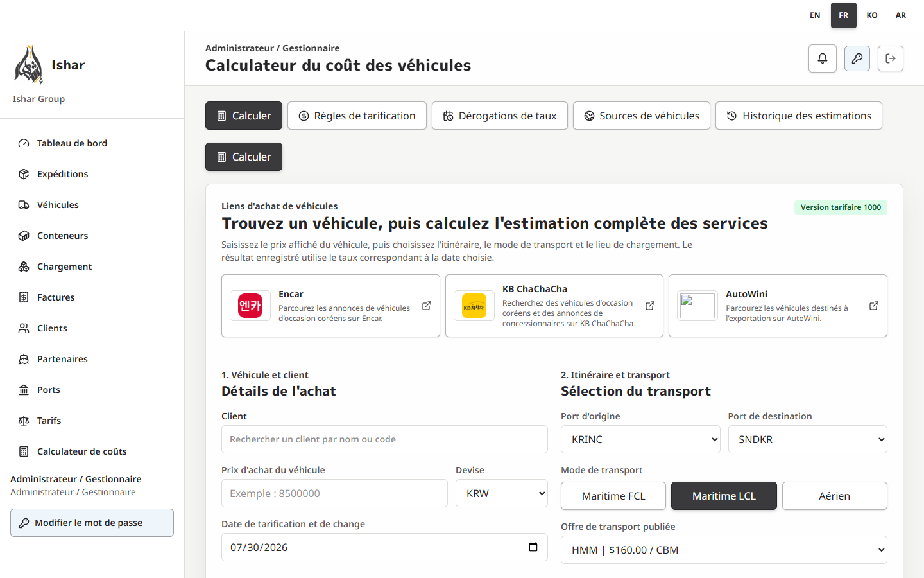Image resolution: width=924 pixels, height=578 pixels.
Task: Go to the Clients page
Action: pos(92,328)
